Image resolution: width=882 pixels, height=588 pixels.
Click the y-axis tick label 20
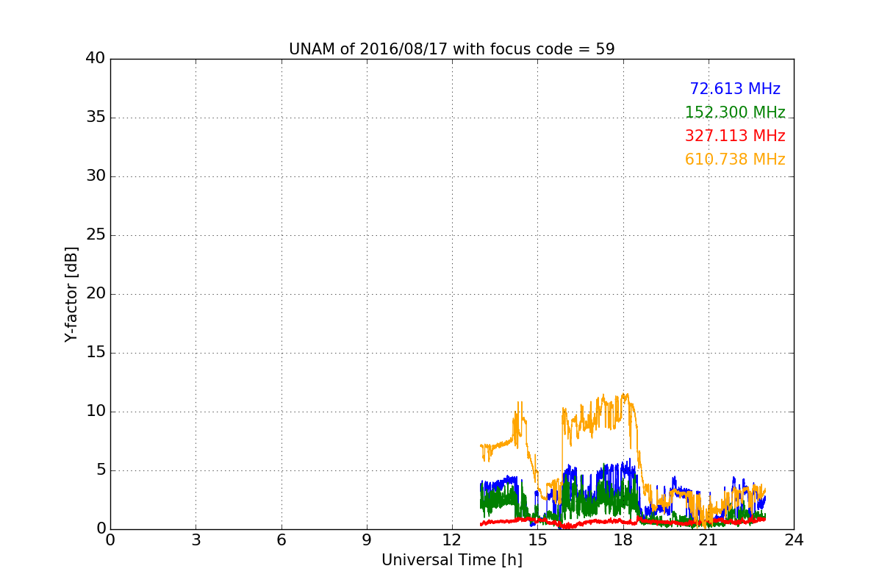coord(96,294)
